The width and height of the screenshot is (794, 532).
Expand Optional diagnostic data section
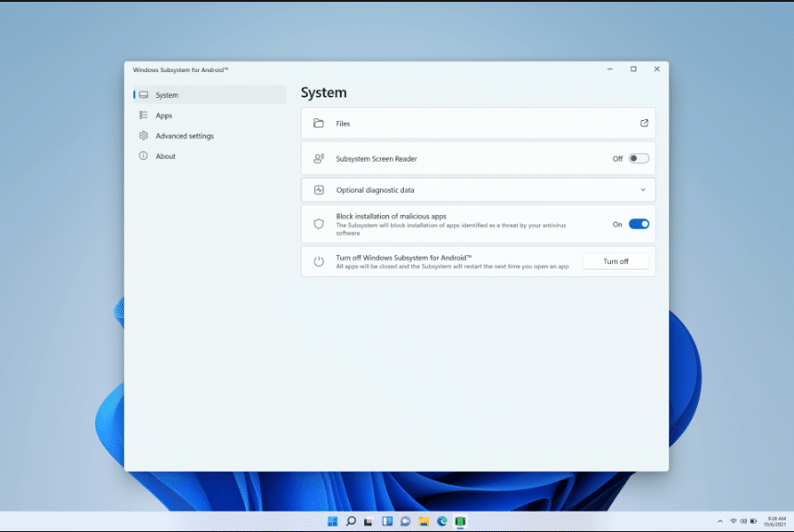(x=643, y=190)
